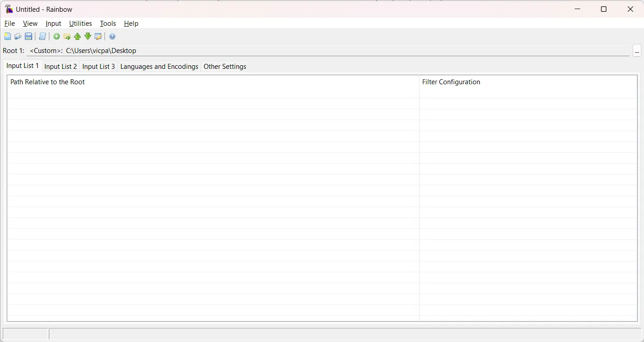
Task: Click the Edit Input Properties pencil icon
Action: click(98, 37)
